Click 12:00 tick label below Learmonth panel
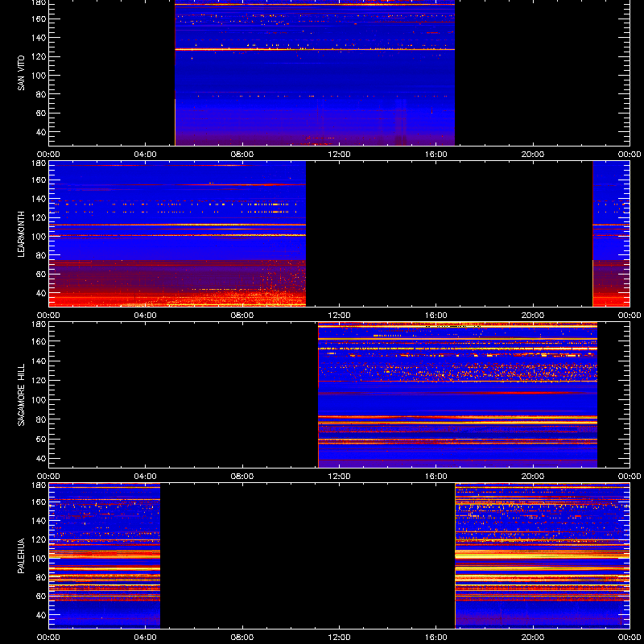This screenshot has height=644, width=644. (339, 316)
